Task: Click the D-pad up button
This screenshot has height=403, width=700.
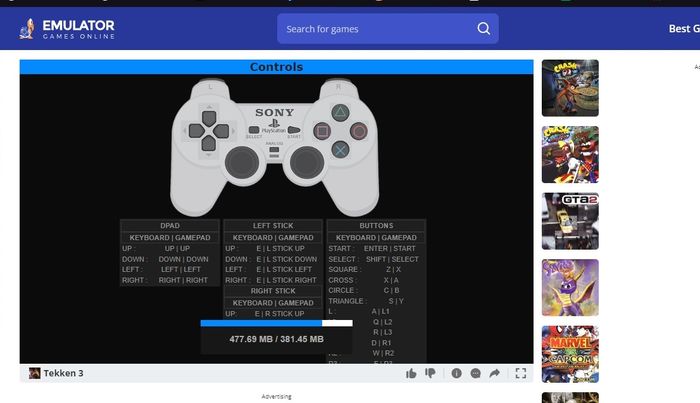Action: pyautogui.click(x=208, y=118)
